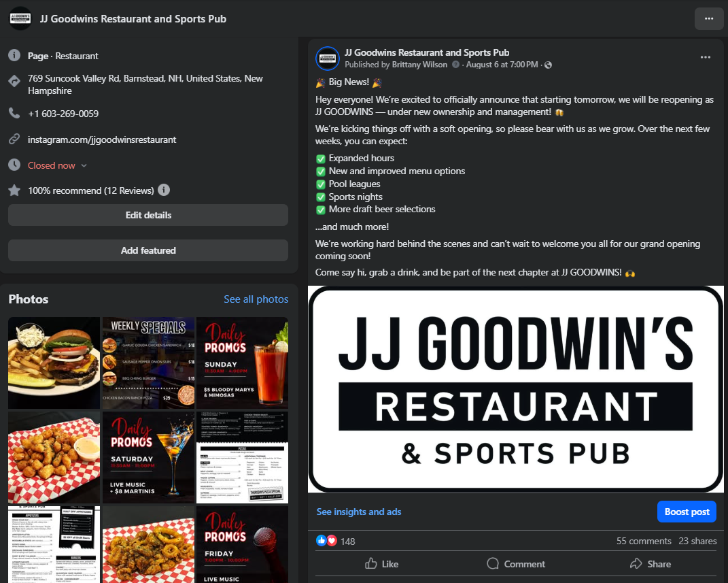Click the page title JJ Goodwins Restaurant and Sports Pub

(x=133, y=18)
